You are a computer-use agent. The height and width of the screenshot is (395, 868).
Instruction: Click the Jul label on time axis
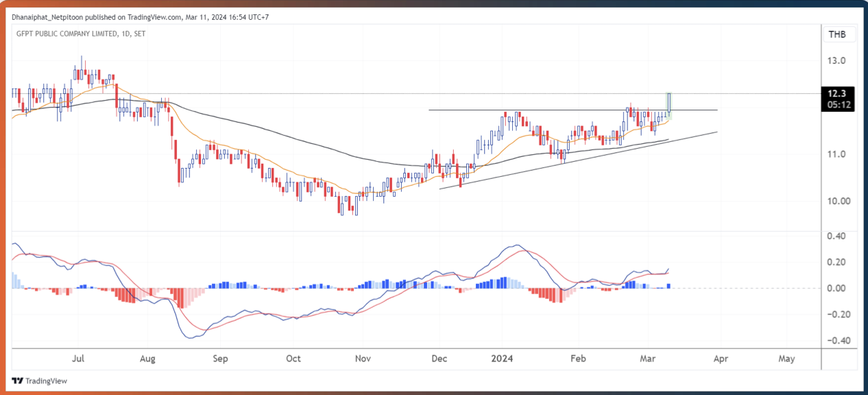coord(78,359)
